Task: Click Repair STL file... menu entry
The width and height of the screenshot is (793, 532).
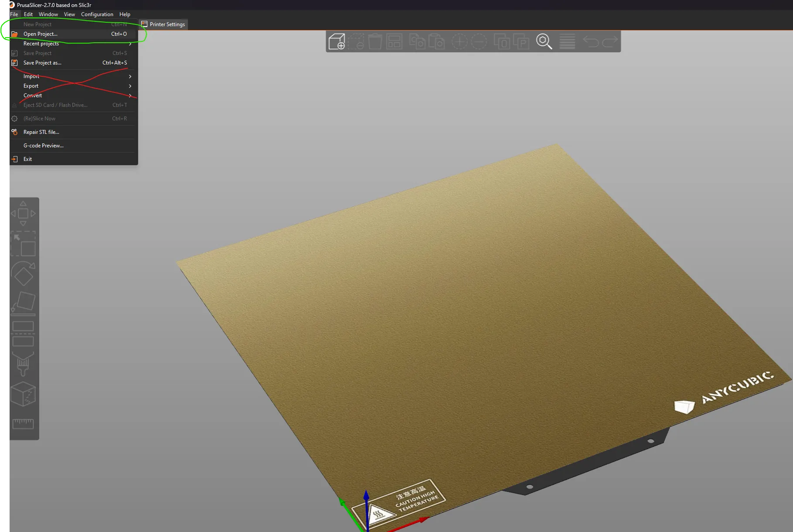Action: [x=41, y=132]
